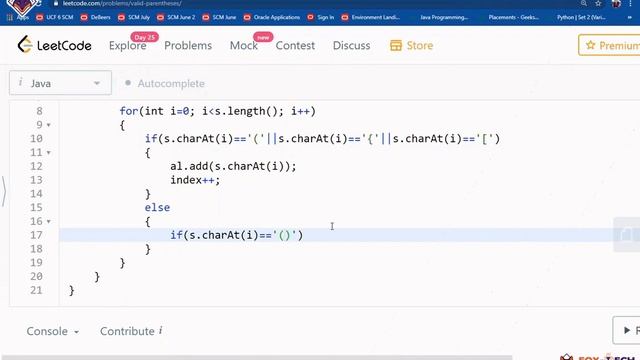Open the UCF 6 SCM bookmark
This screenshot has height=360, width=640.
click(55, 18)
